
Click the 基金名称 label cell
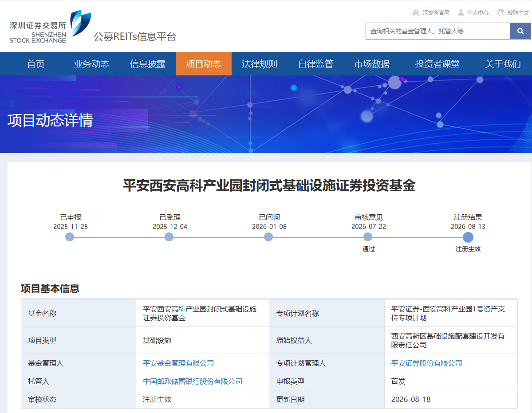coord(79,313)
